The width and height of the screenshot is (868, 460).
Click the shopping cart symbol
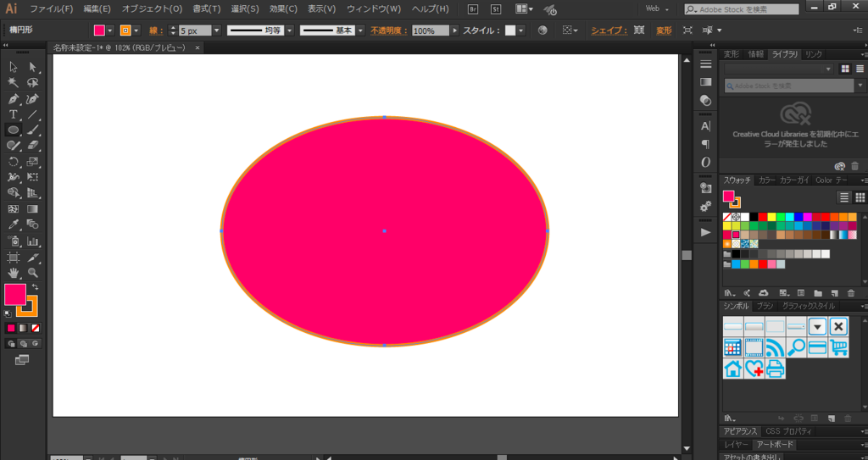pos(838,347)
